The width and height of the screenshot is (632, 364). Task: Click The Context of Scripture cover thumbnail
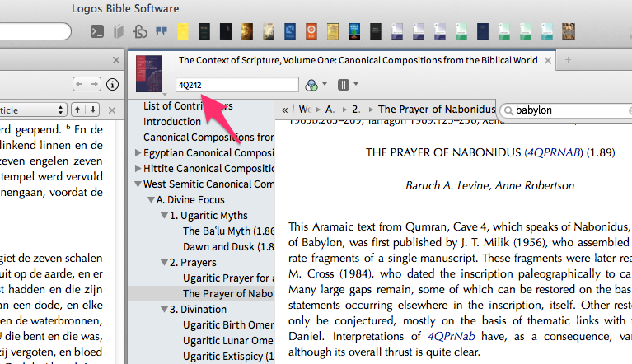point(149,73)
